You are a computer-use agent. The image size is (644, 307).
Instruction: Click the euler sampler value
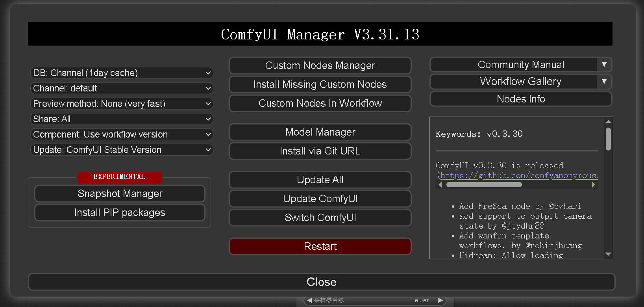coord(422,300)
